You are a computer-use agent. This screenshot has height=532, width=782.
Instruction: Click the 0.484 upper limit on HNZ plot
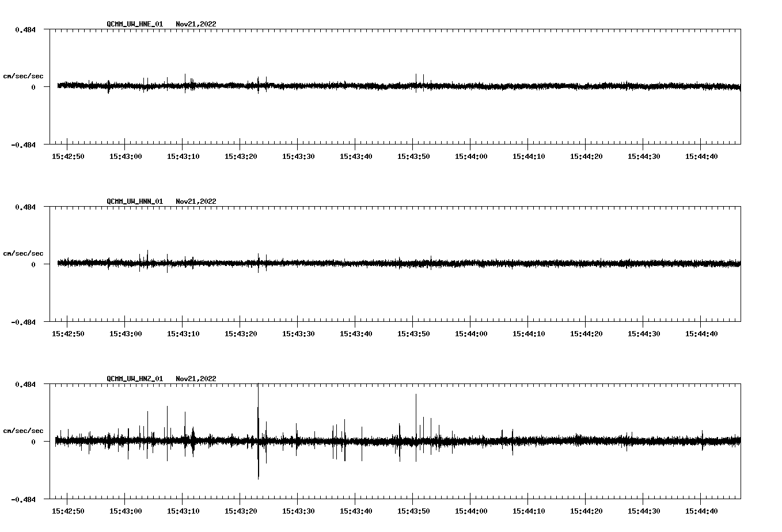25,384
